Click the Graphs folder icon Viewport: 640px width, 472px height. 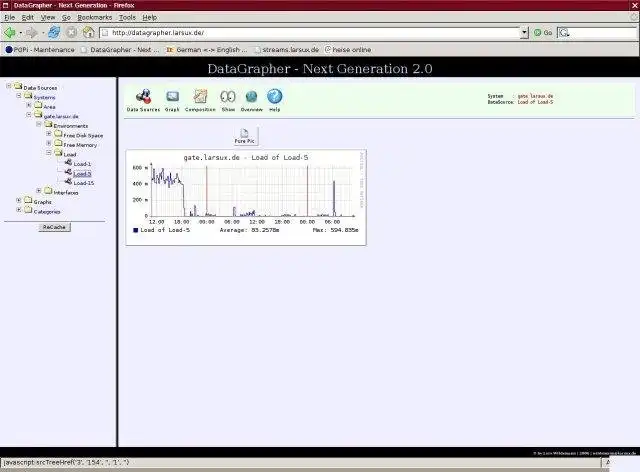click(x=28, y=200)
